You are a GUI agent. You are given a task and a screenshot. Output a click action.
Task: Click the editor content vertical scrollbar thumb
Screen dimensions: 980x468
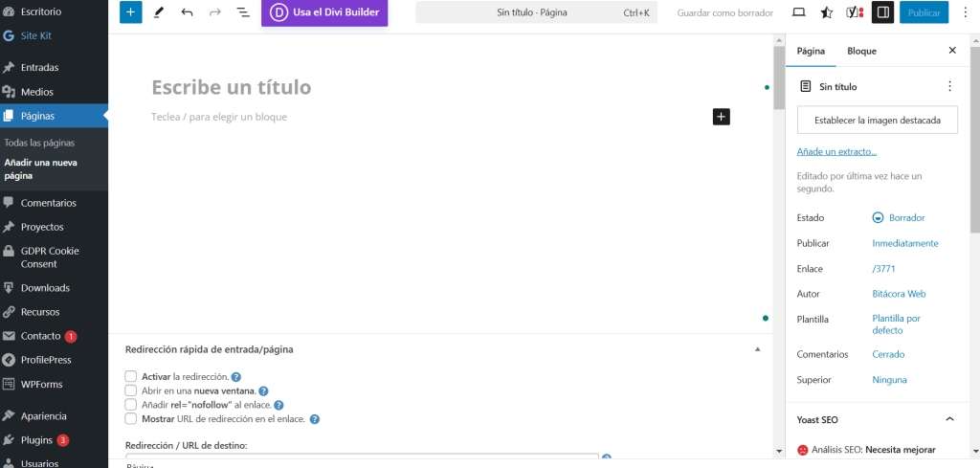coord(779,78)
